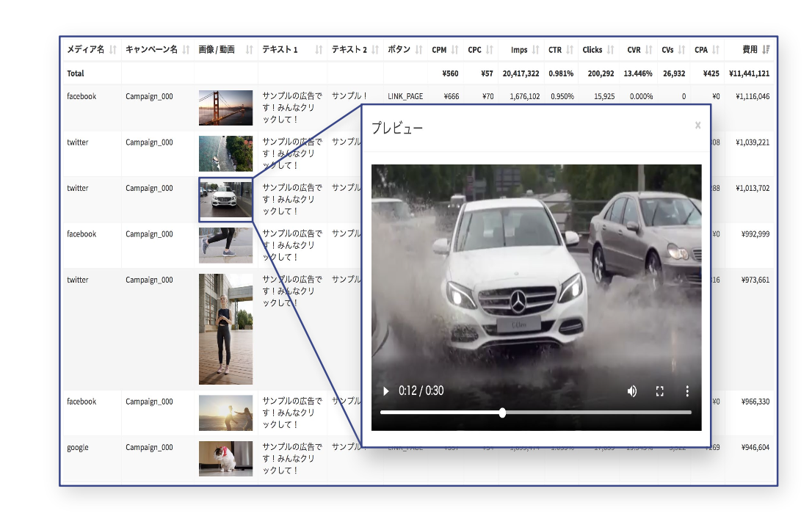Viewport: 812px width, 530px height.
Task: Open the white car video thumbnail
Action: click(x=226, y=200)
